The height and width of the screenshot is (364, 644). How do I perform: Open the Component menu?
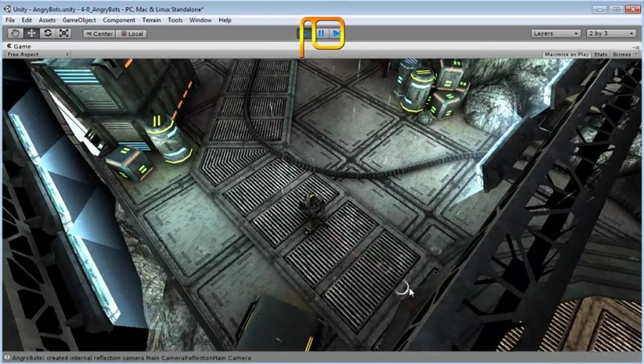[x=119, y=20]
